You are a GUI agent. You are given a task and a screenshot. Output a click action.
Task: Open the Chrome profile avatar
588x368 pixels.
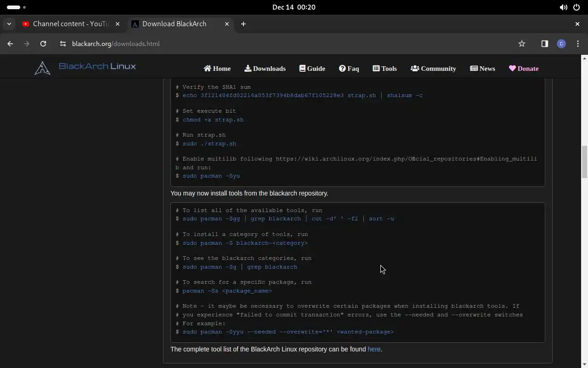click(x=561, y=44)
